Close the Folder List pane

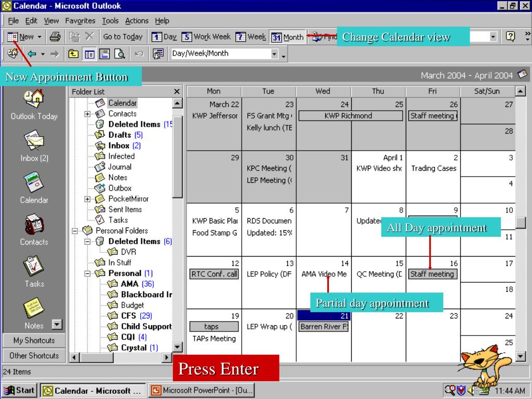(177, 91)
